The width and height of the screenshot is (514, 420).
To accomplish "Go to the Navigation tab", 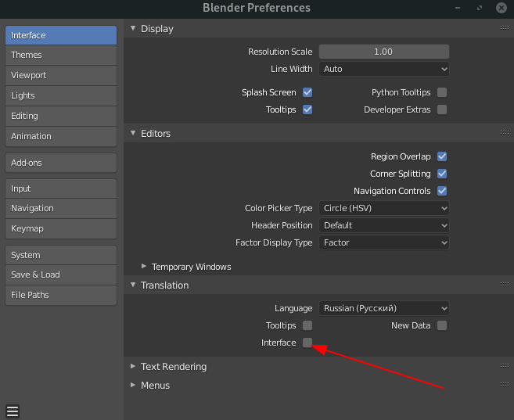I will tap(61, 208).
